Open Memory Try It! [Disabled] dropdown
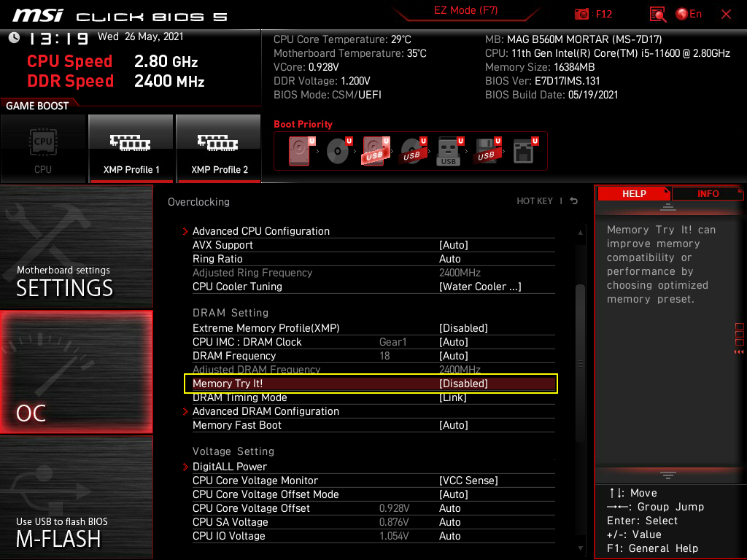 [x=463, y=384]
